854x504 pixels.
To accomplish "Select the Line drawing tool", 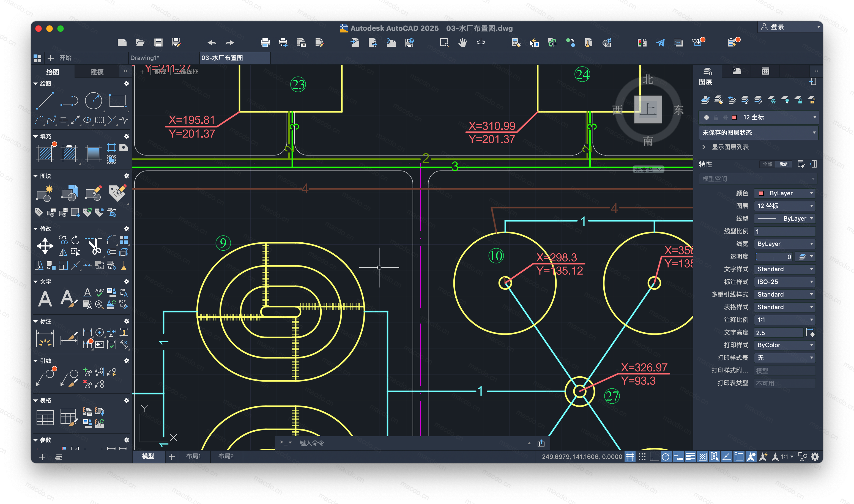I will click(45, 100).
